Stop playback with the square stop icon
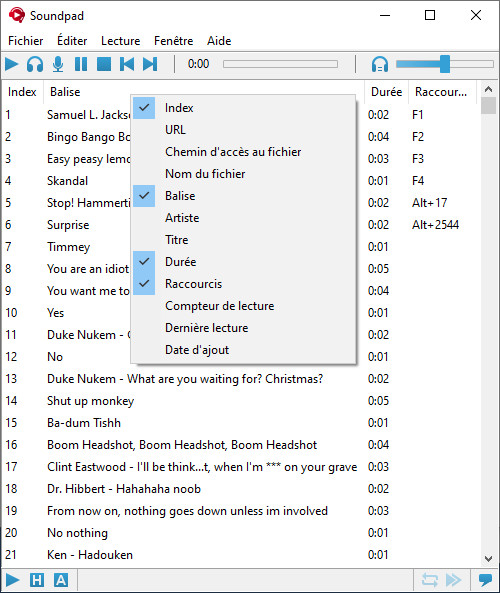 point(104,64)
